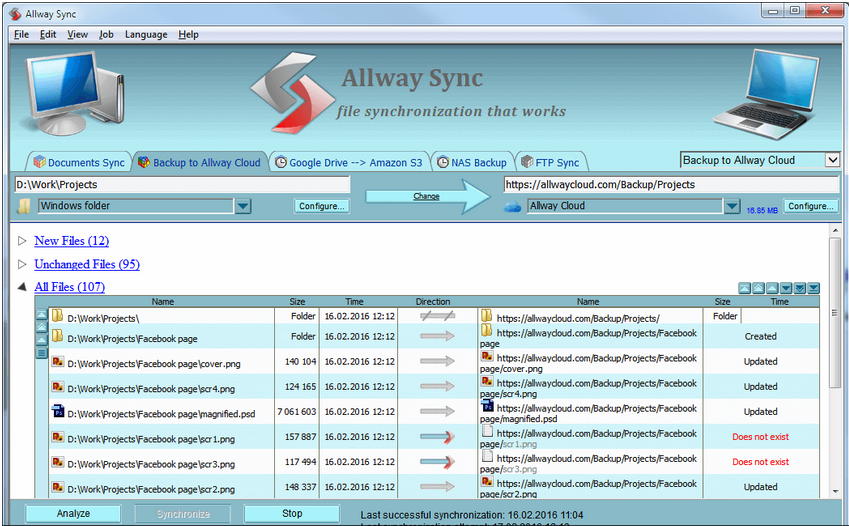849x526 pixels.
Task: Click the double-up arrow above the Time column
Action: click(x=759, y=288)
